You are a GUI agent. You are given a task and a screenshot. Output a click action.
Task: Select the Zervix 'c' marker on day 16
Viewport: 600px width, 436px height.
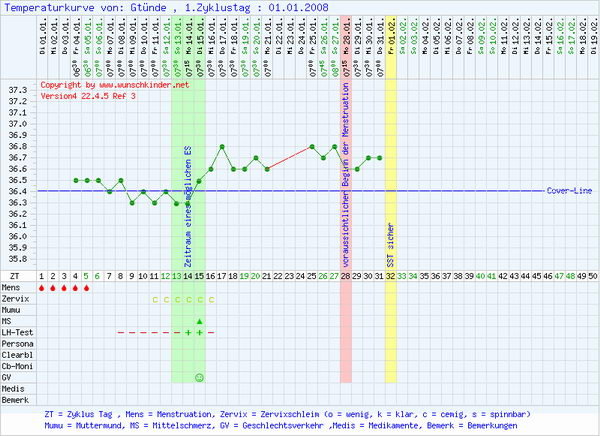point(210,299)
